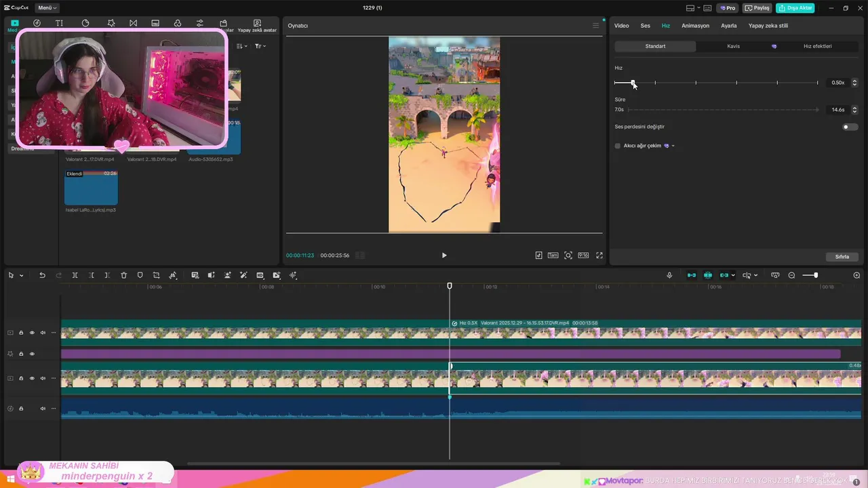Expand the linkage icon dropdown arrow in timeline
Viewport: 868px width, 488px height.
pos(733,276)
